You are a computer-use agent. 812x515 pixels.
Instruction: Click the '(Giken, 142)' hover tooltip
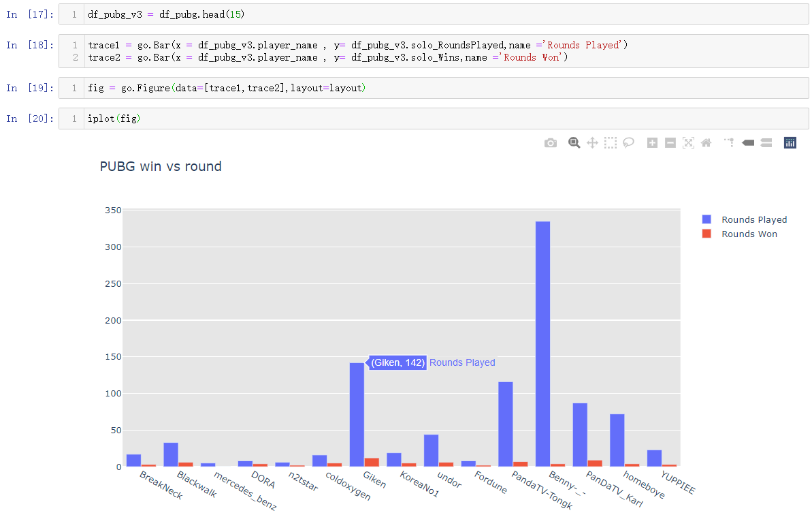pos(397,362)
